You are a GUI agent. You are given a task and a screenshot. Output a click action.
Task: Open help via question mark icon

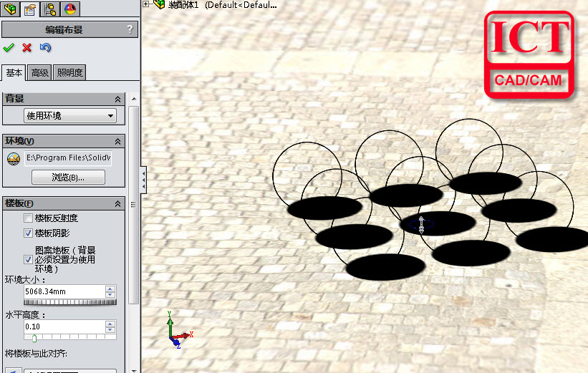130,29
